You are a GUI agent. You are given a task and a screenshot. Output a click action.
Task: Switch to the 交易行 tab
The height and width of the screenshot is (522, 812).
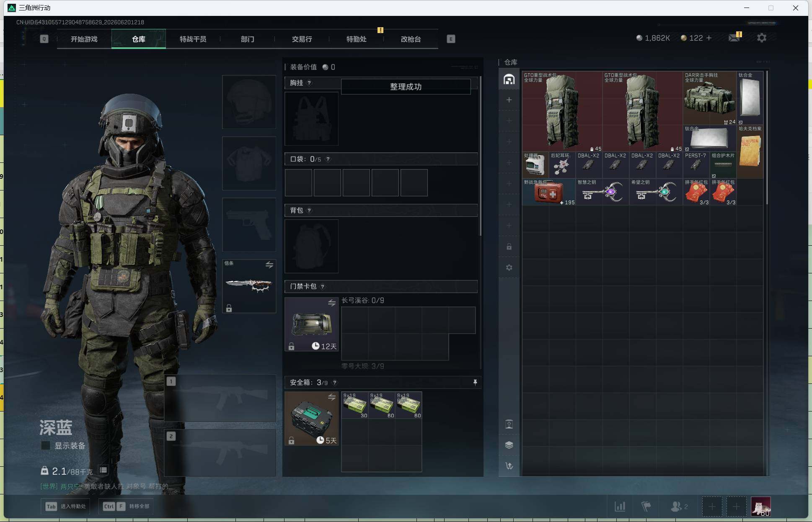302,39
